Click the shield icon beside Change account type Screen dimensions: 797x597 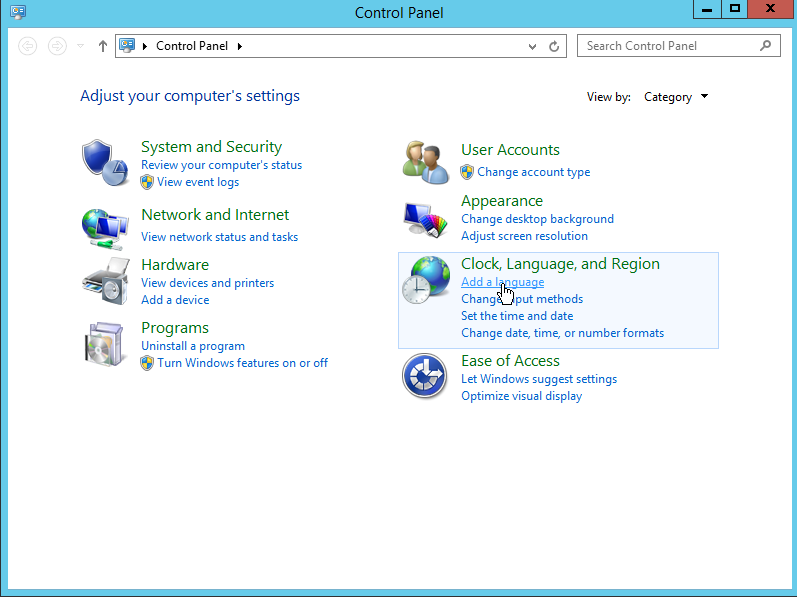(x=467, y=172)
